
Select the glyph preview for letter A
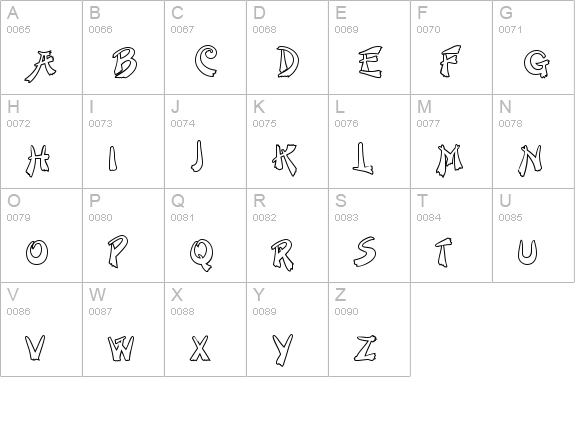[x=40, y=66]
